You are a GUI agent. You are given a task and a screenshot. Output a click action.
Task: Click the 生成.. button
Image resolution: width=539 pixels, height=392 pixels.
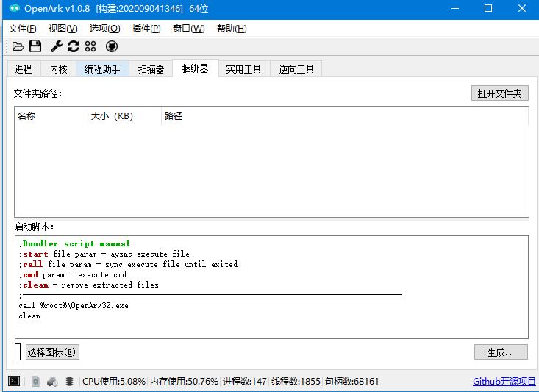pyautogui.click(x=501, y=352)
